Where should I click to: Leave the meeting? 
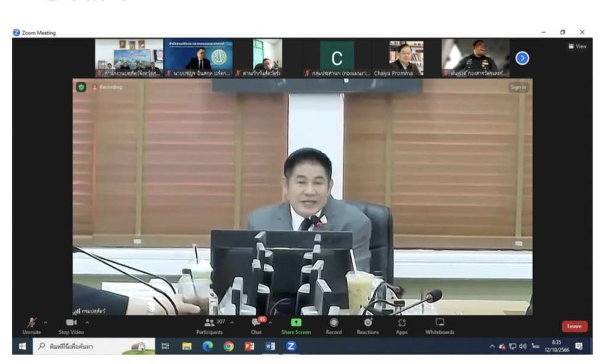click(x=575, y=326)
